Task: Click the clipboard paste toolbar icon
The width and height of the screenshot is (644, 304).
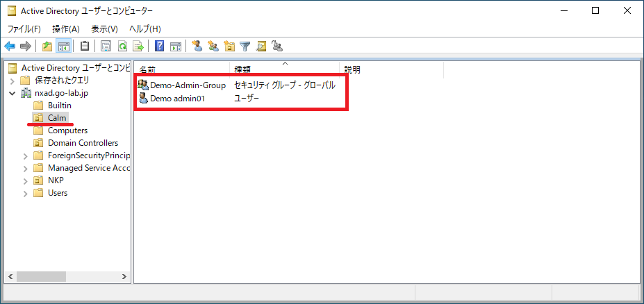Action: tap(85, 47)
